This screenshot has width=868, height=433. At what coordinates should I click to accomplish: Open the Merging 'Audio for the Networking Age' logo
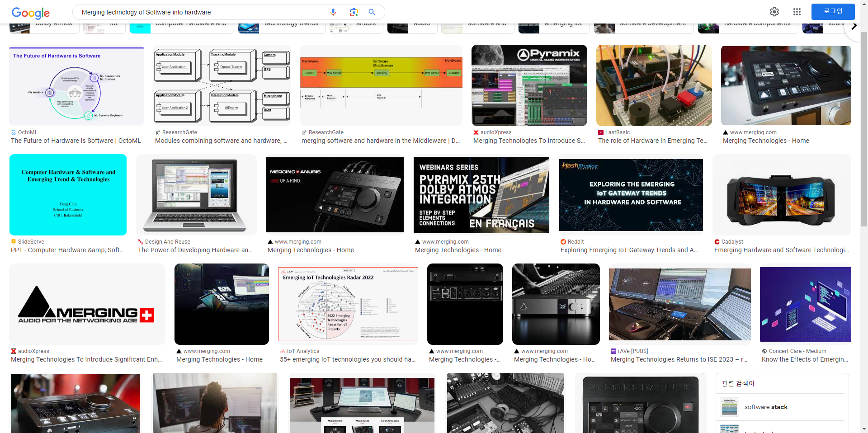[87, 304]
